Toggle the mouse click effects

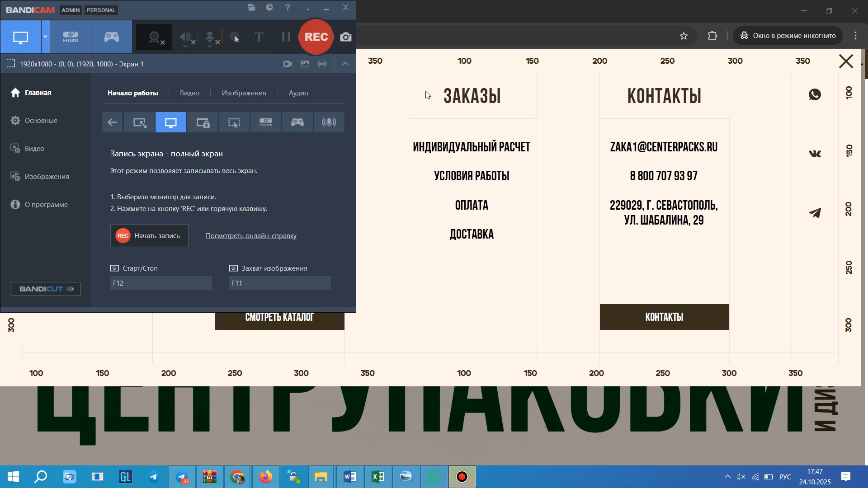pyautogui.click(x=235, y=37)
